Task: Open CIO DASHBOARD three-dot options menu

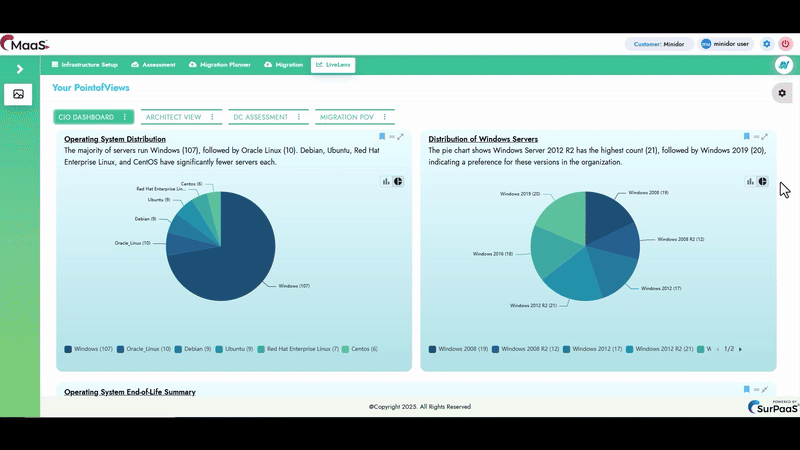Action: (x=125, y=117)
